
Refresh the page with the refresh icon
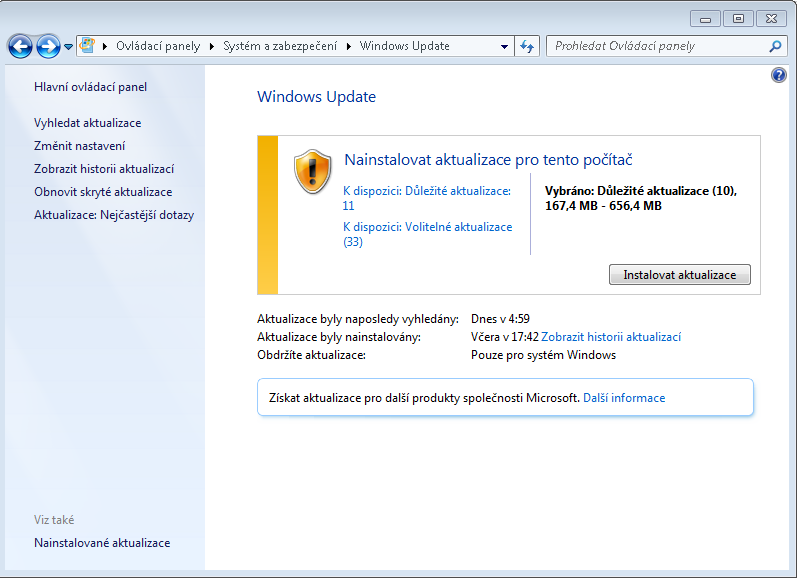527,46
